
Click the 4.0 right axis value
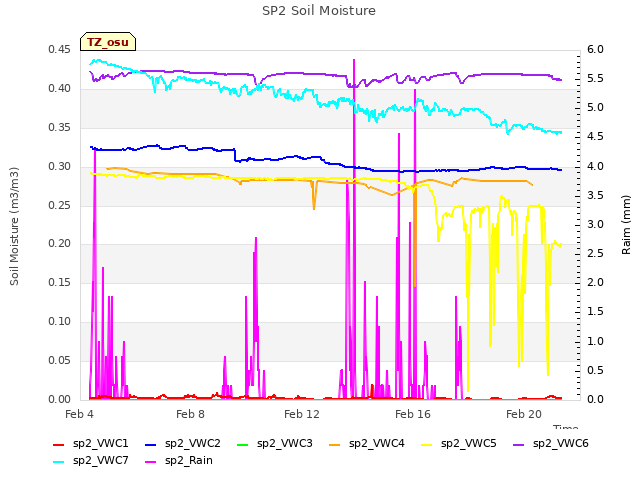[595, 166]
